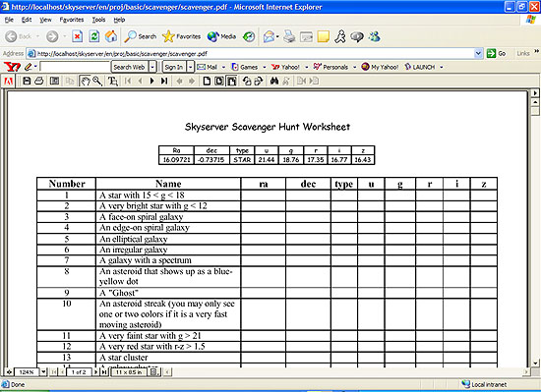Screen dimensions: 541x392
Task: Click the binoculars find icon
Action: [274, 81]
